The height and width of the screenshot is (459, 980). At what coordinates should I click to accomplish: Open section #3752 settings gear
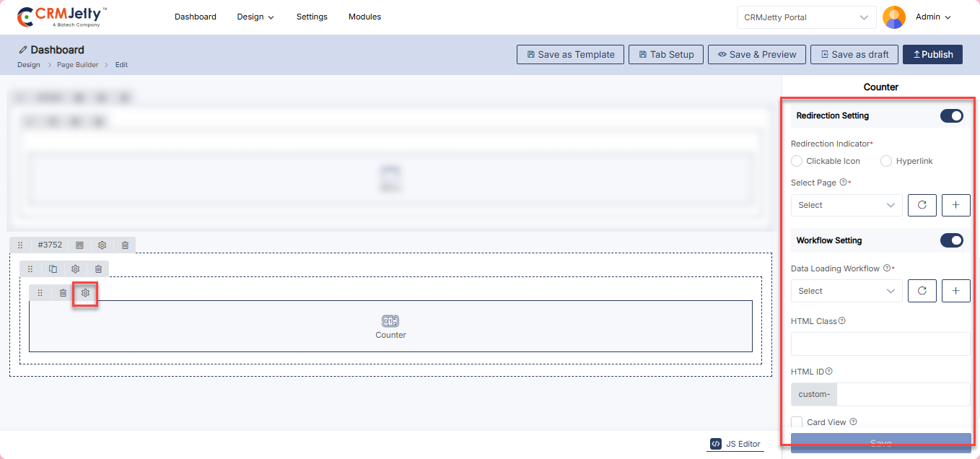(102, 245)
